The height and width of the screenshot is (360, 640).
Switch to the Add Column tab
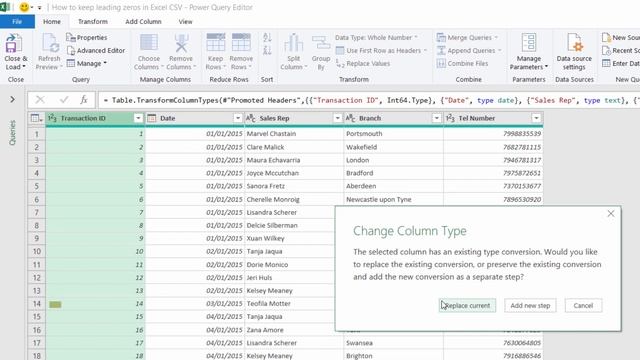coord(143,22)
